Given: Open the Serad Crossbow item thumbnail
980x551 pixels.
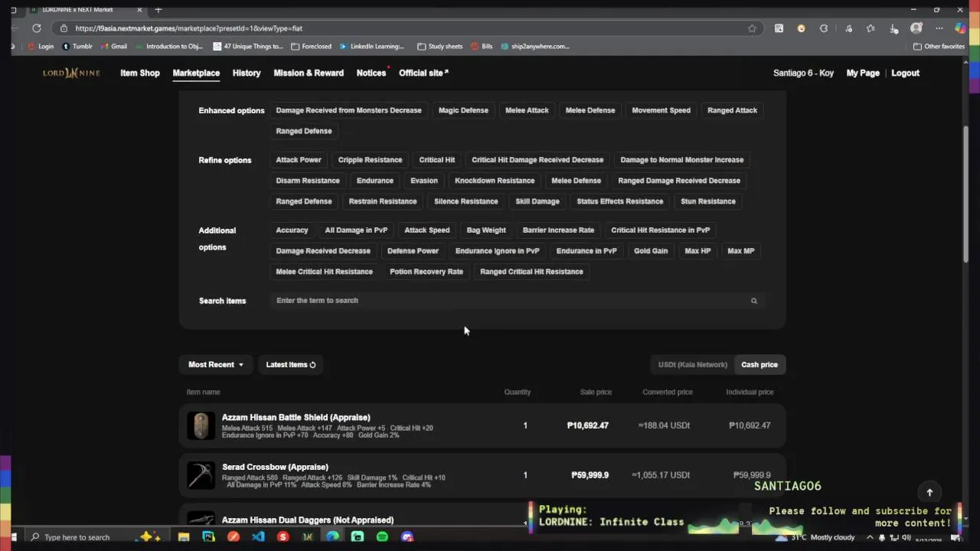Looking at the screenshot, I should [201, 475].
